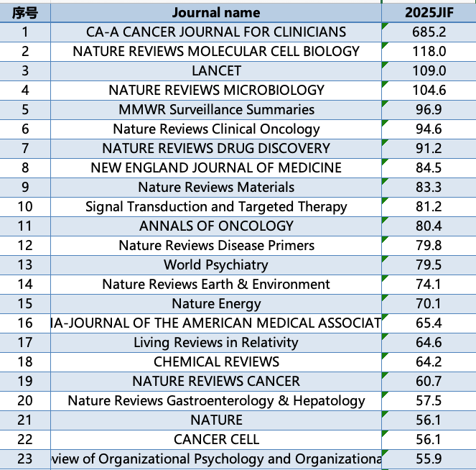The height and width of the screenshot is (470, 476).
Task: Click the JIF value 96.9
Action: pos(429,110)
